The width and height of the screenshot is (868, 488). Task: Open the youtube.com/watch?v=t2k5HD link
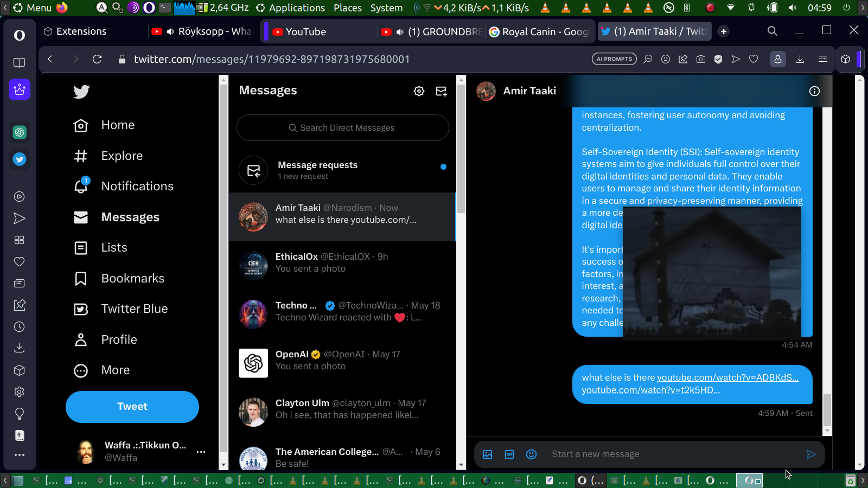click(651, 390)
